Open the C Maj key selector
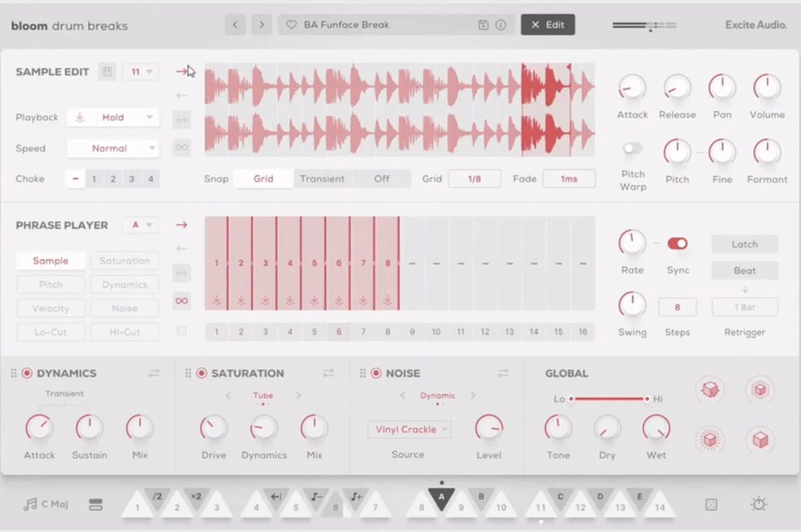 point(45,505)
